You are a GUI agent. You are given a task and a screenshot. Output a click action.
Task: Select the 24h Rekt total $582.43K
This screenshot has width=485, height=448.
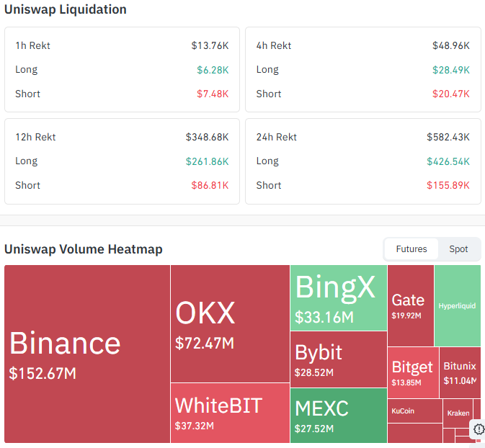448,137
